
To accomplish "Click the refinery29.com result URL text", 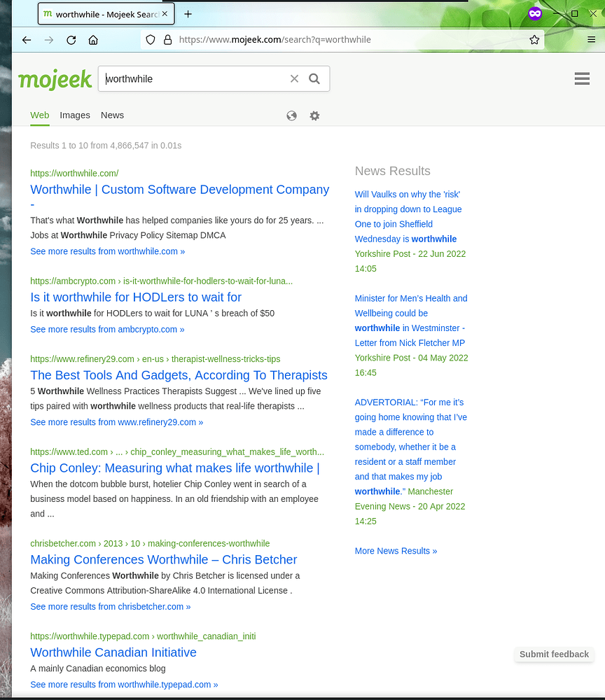I will point(155,359).
